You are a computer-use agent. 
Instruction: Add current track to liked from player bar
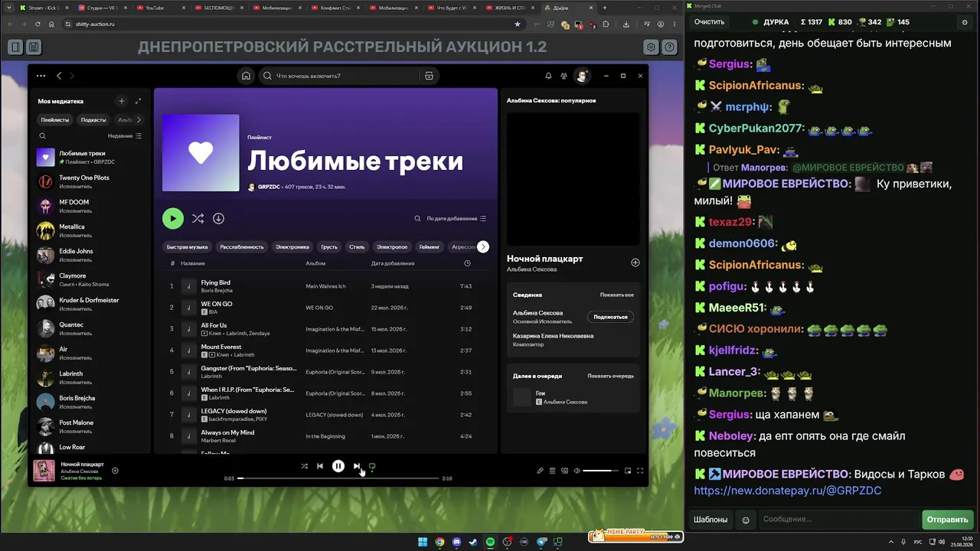tap(115, 471)
